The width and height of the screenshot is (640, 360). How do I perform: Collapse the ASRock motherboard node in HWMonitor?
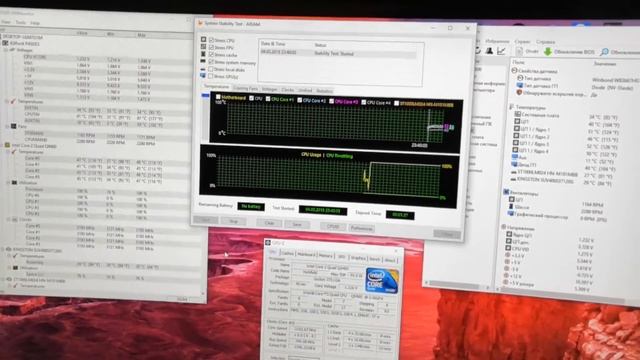pyautogui.click(x=1, y=42)
